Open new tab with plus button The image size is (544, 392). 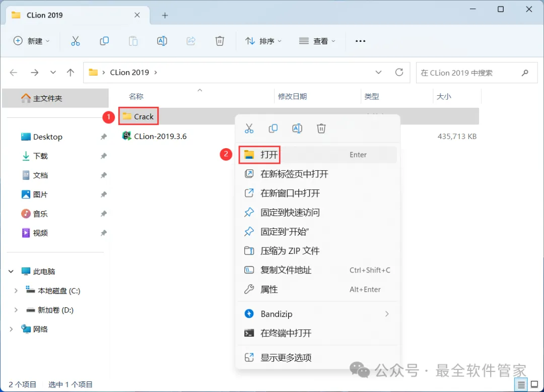165,15
